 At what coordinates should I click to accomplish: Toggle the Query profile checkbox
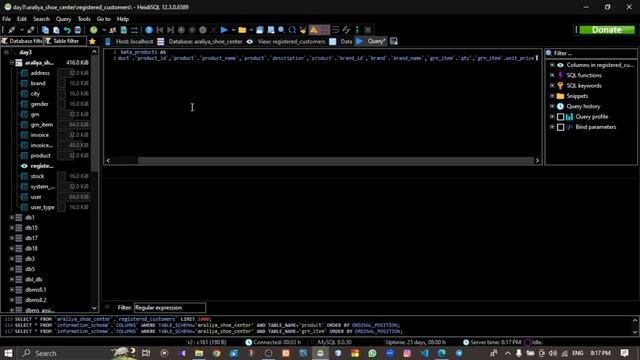[561, 117]
